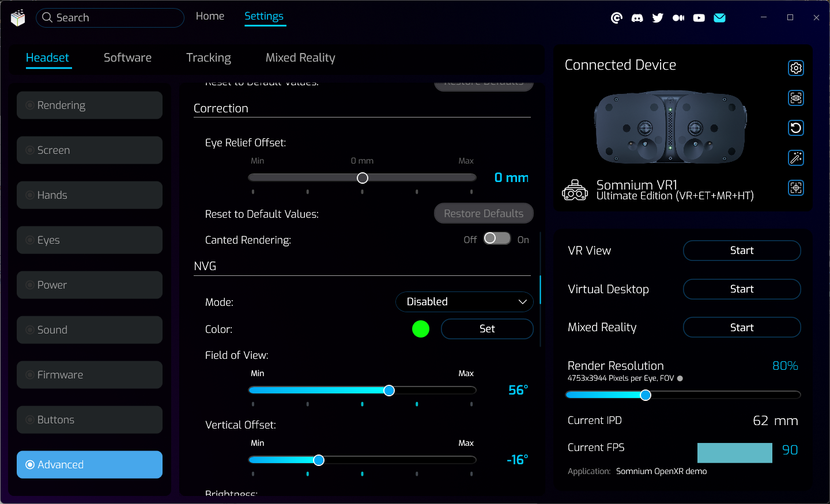
Task: Open the Discord link icon
Action: click(x=637, y=18)
